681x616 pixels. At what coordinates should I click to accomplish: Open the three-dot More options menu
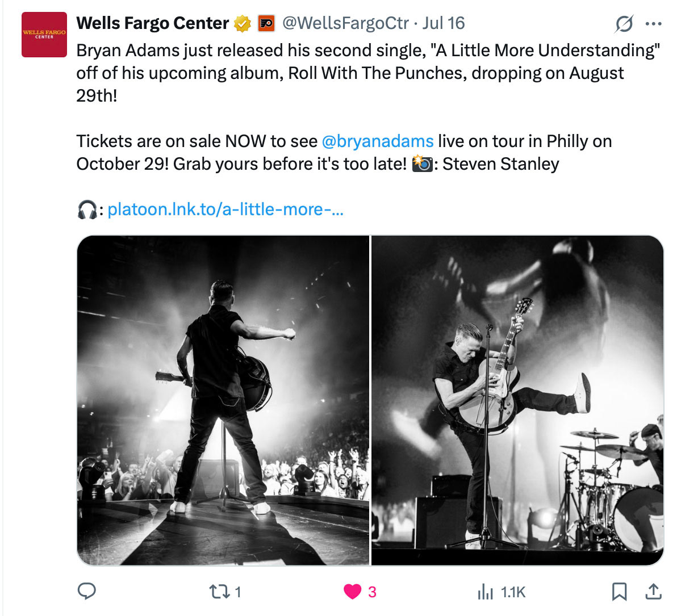point(654,24)
